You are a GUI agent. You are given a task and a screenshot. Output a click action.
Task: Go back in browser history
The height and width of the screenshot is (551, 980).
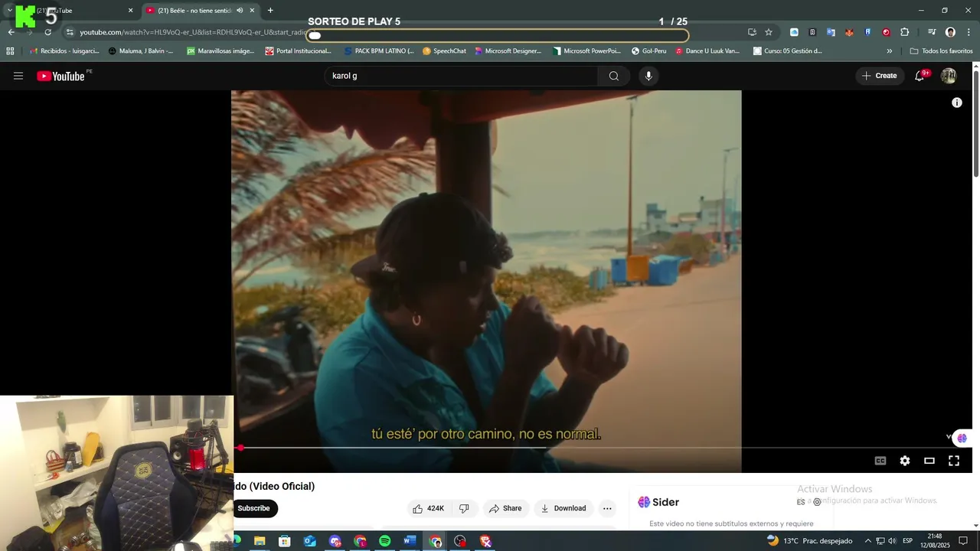(11, 32)
